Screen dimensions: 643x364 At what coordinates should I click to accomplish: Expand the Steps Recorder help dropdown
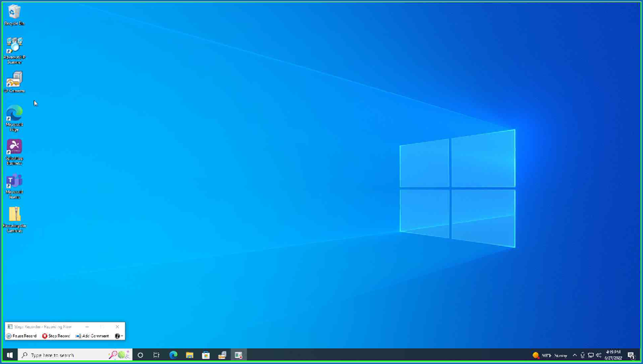click(x=119, y=336)
